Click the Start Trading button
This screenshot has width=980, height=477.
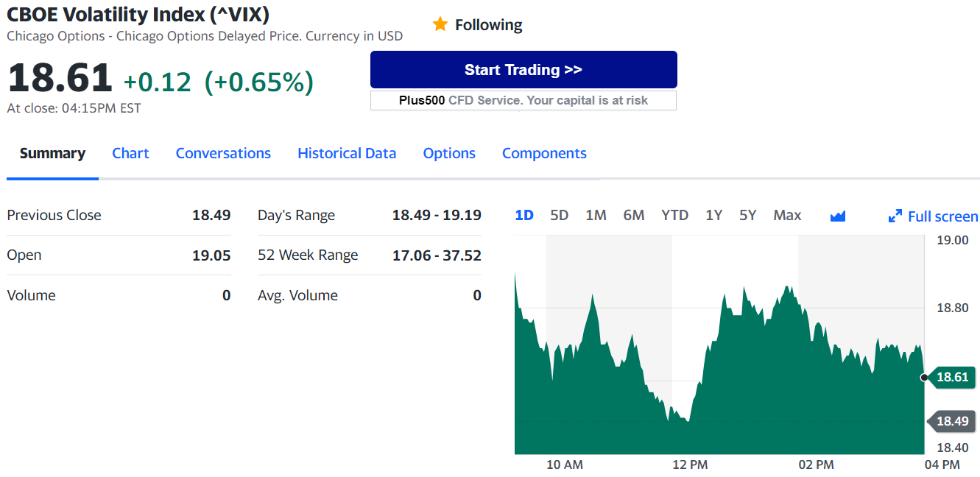524,70
